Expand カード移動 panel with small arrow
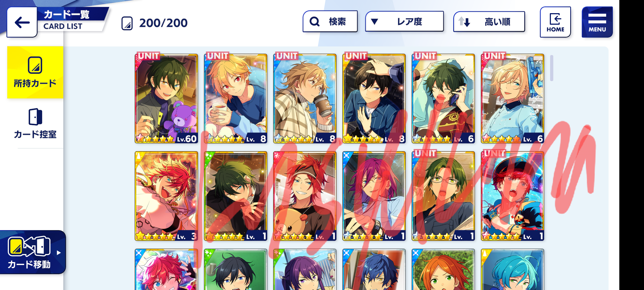 point(59,253)
